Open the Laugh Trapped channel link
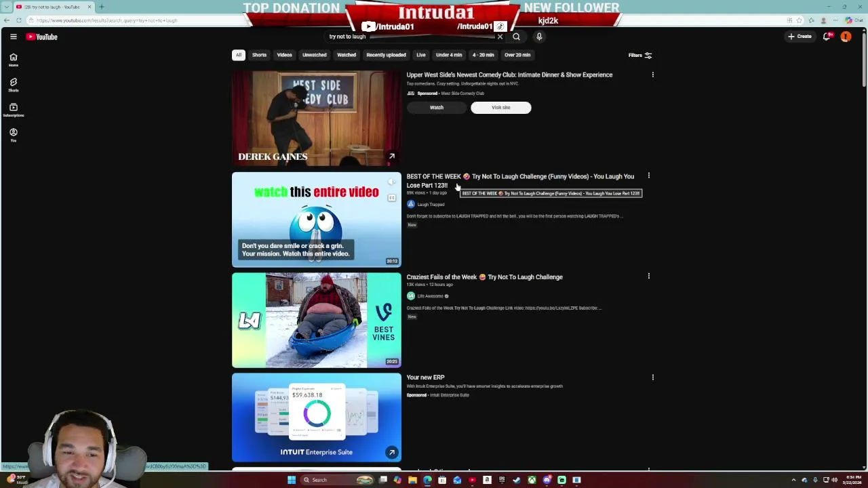The image size is (868, 488). (431, 204)
